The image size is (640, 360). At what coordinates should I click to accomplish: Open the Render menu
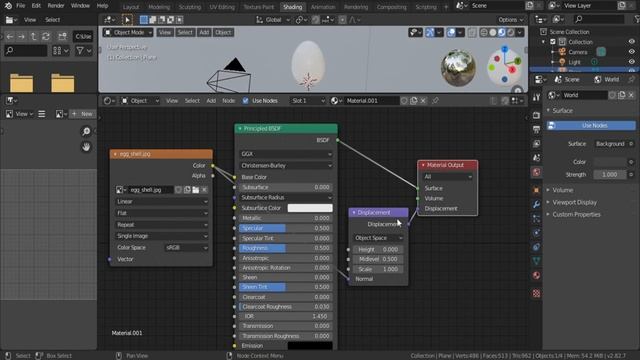pos(56,6)
